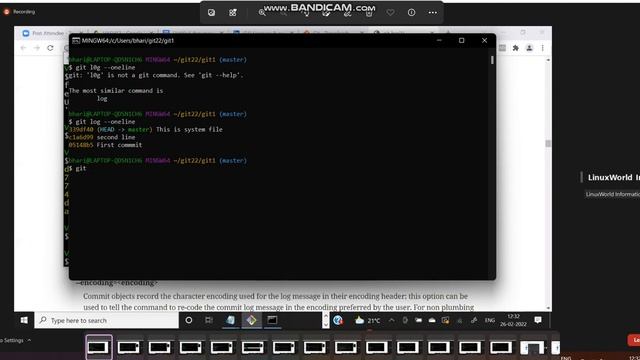Click the Recording indicator at top left
The width and height of the screenshot is (640, 360).
20,12
